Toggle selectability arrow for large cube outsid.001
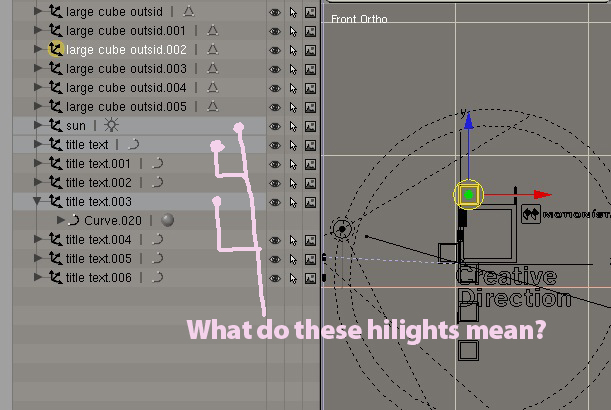 pos(293,32)
